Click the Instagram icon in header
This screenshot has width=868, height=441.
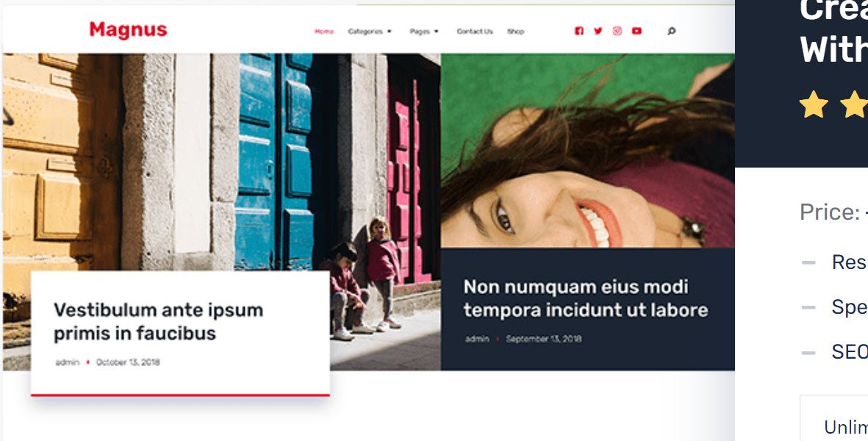[x=617, y=31]
